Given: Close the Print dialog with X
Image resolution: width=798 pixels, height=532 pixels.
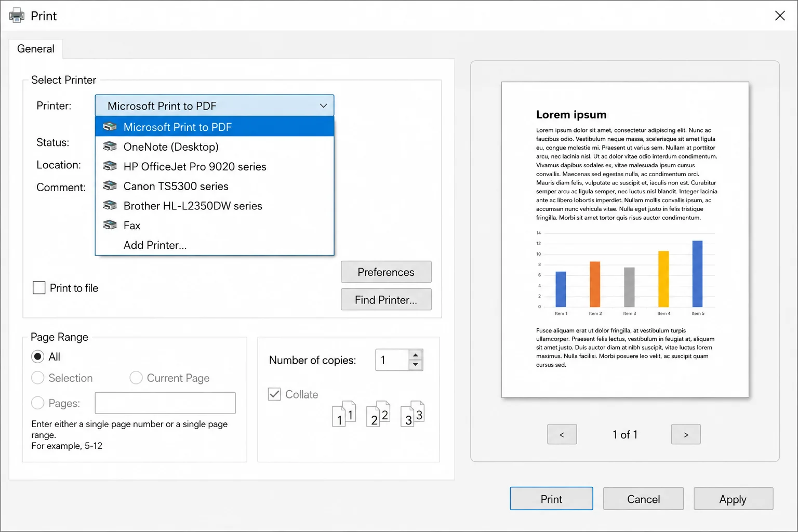Looking at the screenshot, I should click(780, 16).
